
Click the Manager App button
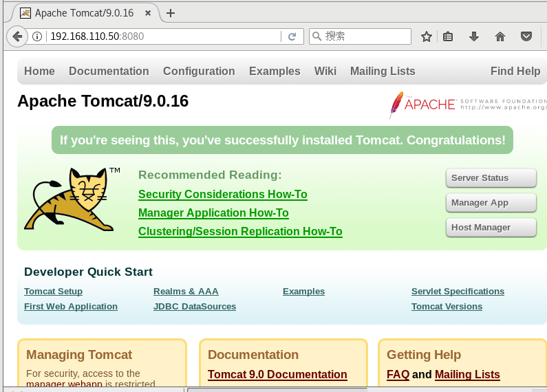click(x=491, y=203)
